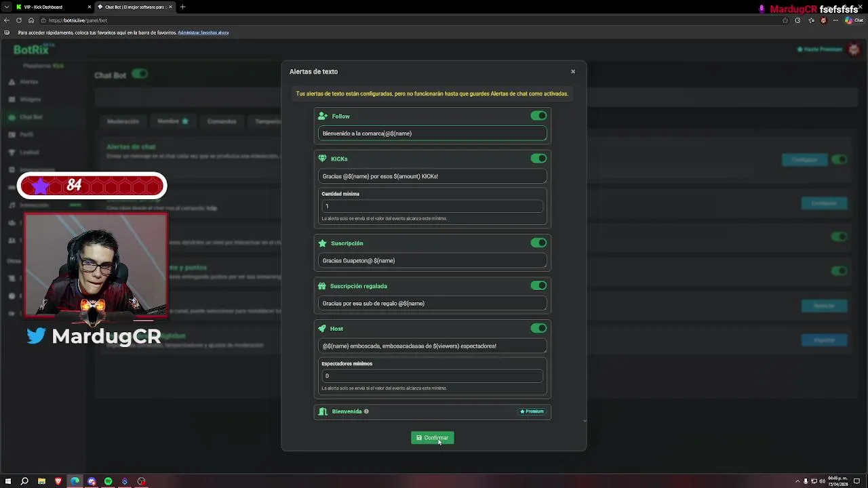
Task: Click the Premium badge on Bienvenida
Action: click(532, 411)
